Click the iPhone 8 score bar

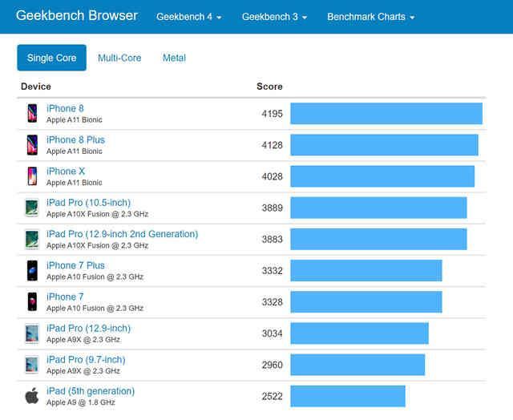point(386,114)
